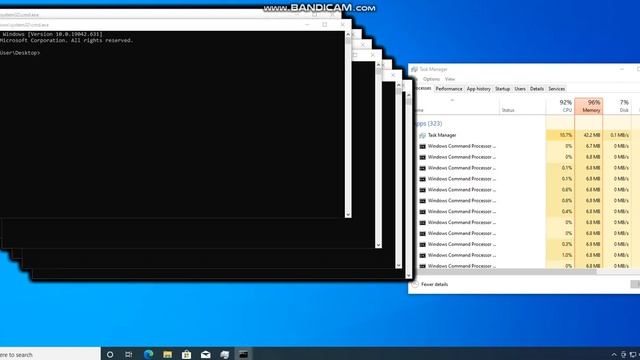Open File Explorer from the taskbar
This screenshot has width=640, height=360.
(x=167, y=354)
